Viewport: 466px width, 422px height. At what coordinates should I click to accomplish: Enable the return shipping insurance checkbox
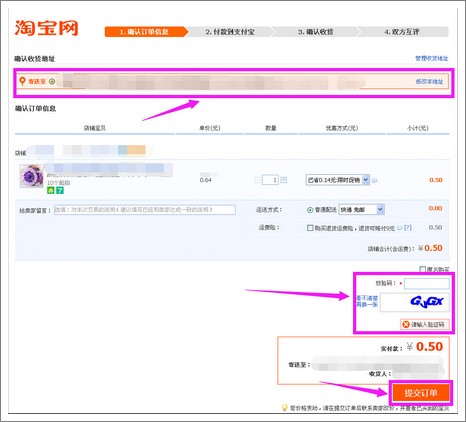click(310, 228)
